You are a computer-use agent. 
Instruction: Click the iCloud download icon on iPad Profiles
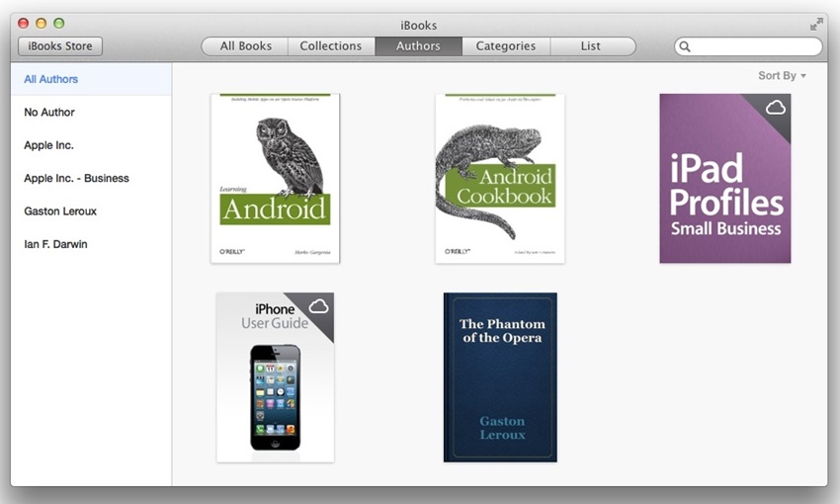[x=775, y=108]
